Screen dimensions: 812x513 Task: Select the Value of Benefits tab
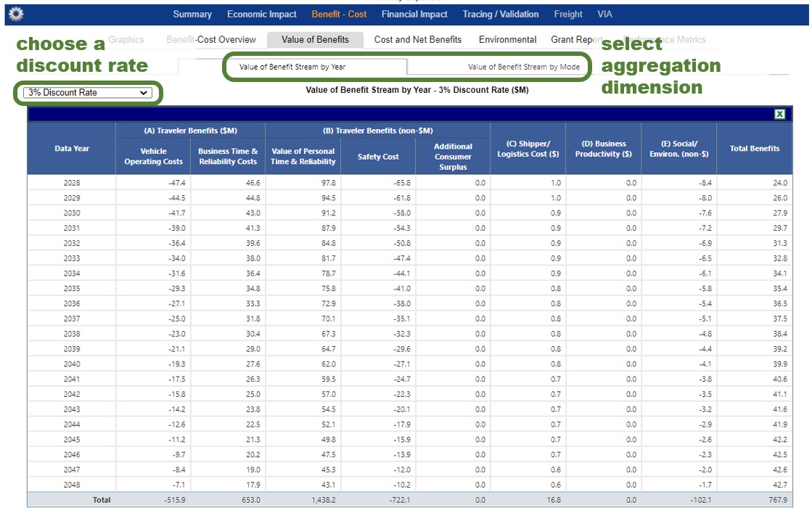pos(315,40)
